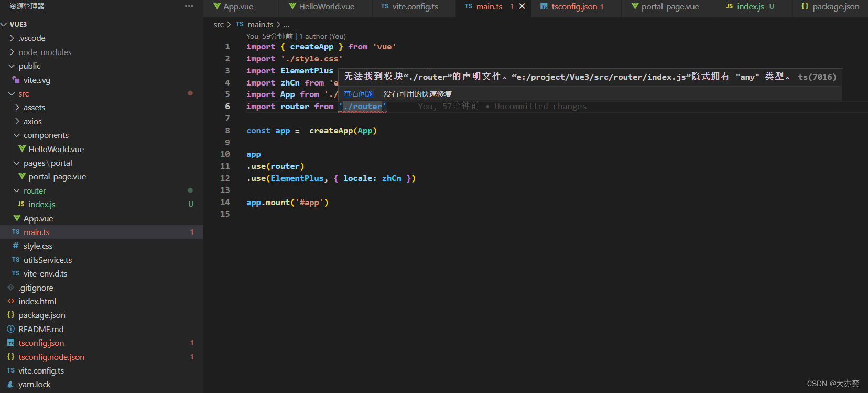
Task: Close the main.ts editor tab
Action: click(522, 6)
